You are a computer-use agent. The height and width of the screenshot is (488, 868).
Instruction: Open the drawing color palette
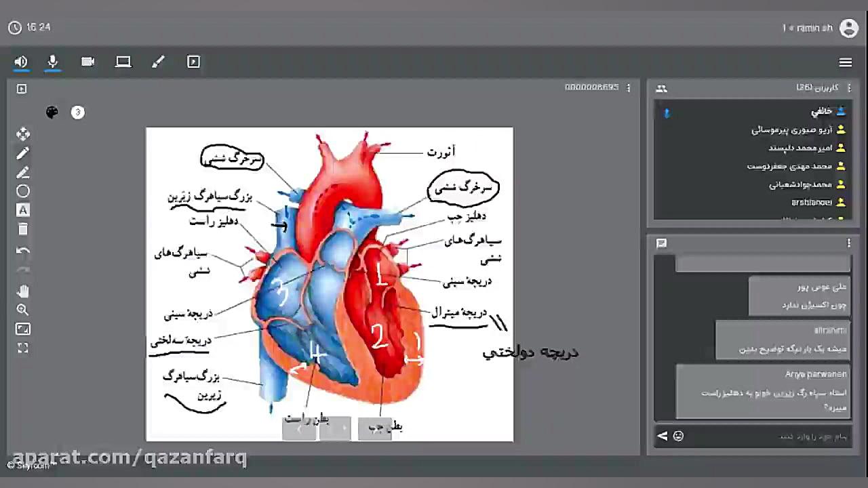tap(52, 113)
